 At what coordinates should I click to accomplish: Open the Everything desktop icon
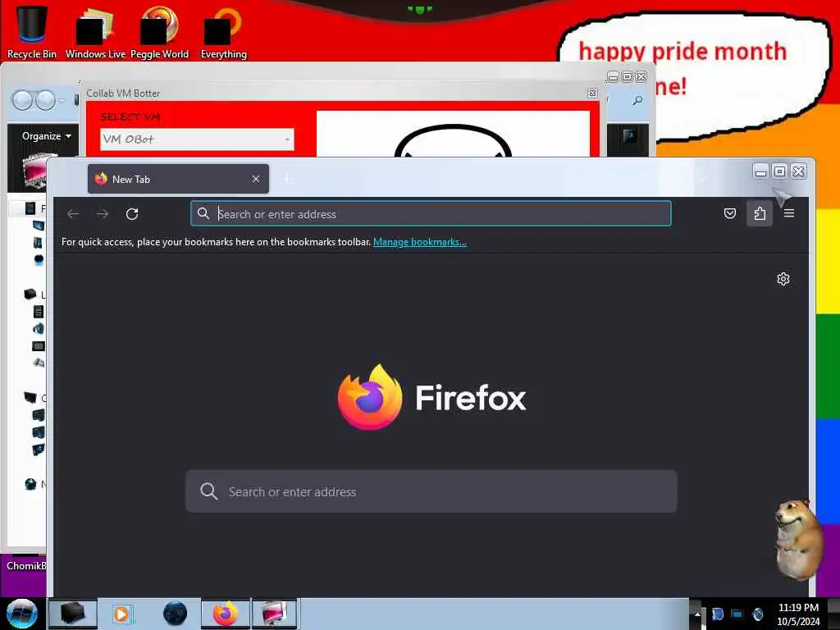coord(223,31)
